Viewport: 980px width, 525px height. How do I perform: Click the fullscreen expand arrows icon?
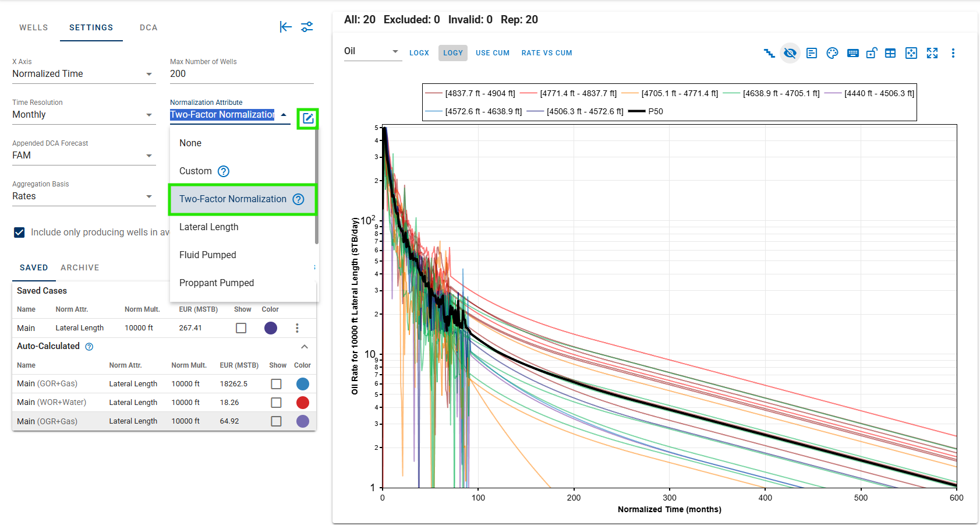[932, 53]
